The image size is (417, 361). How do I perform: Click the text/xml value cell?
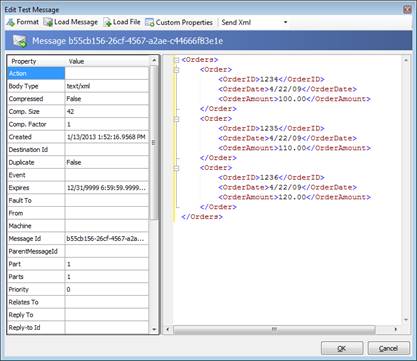point(107,86)
